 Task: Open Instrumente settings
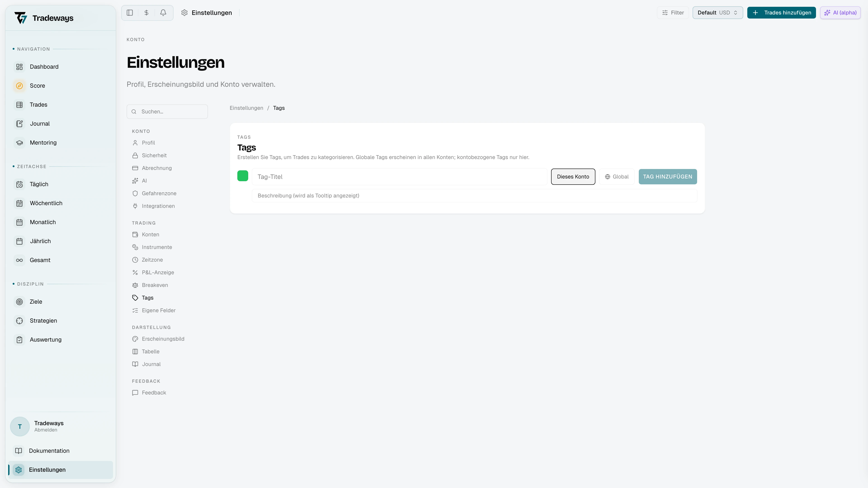(x=167, y=247)
